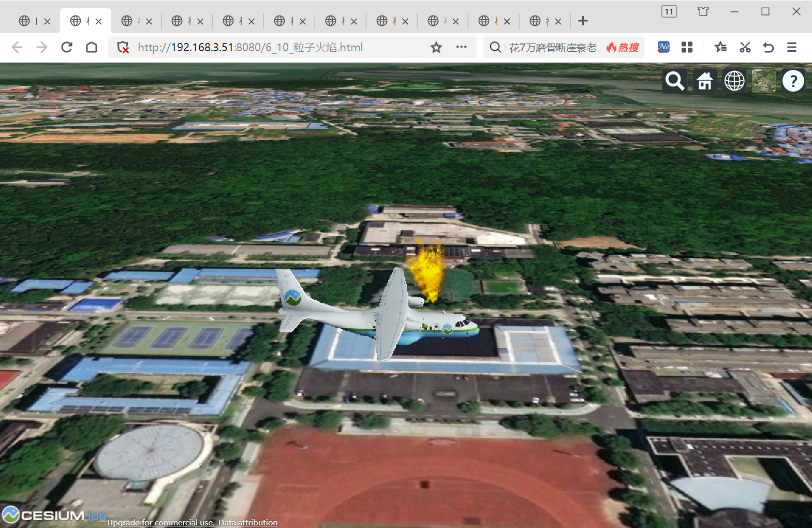Close the active second tab
Viewport: 812px width, 528px height.
(x=98, y=21)
